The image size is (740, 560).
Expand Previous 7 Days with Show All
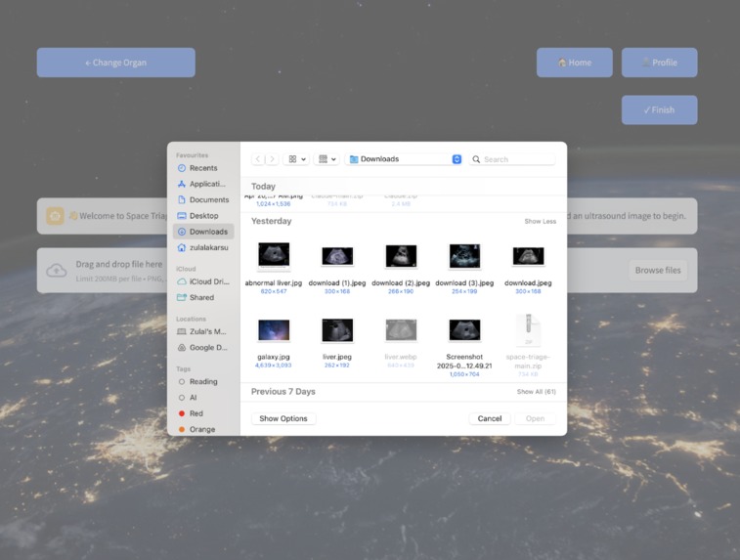pyautogui.click(x=536, y=392)
